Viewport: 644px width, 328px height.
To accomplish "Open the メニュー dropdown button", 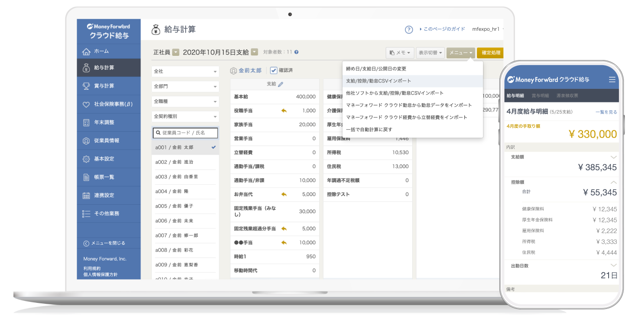I will point(461,53).
